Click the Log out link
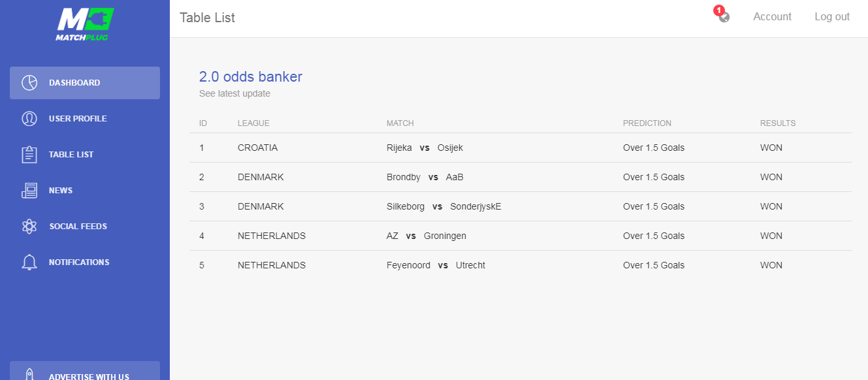Viewport: 868px width, 380px height. tap(832, 17)
